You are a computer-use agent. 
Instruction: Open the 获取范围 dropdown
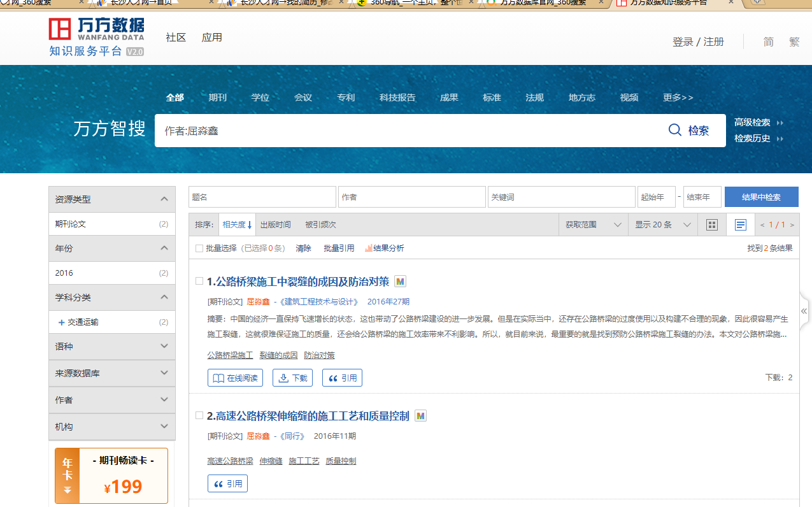tap(592, 224)
